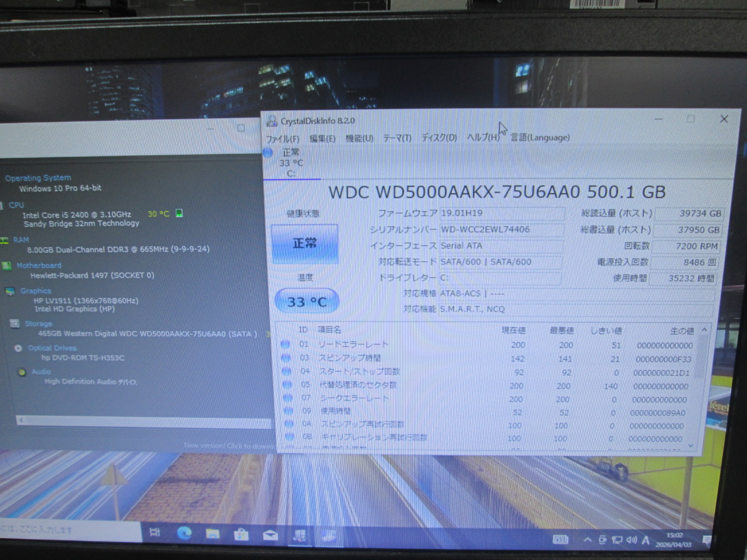Open the ファイル(F) menu in CrystalDiskInfo
The image size is (747, 560).
point(282,139)
